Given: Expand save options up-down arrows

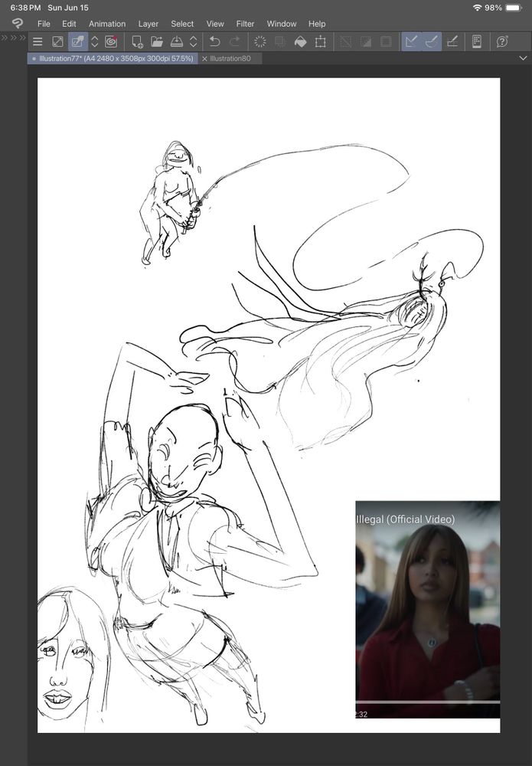Looking at the screenshot, I should [193, 42].
